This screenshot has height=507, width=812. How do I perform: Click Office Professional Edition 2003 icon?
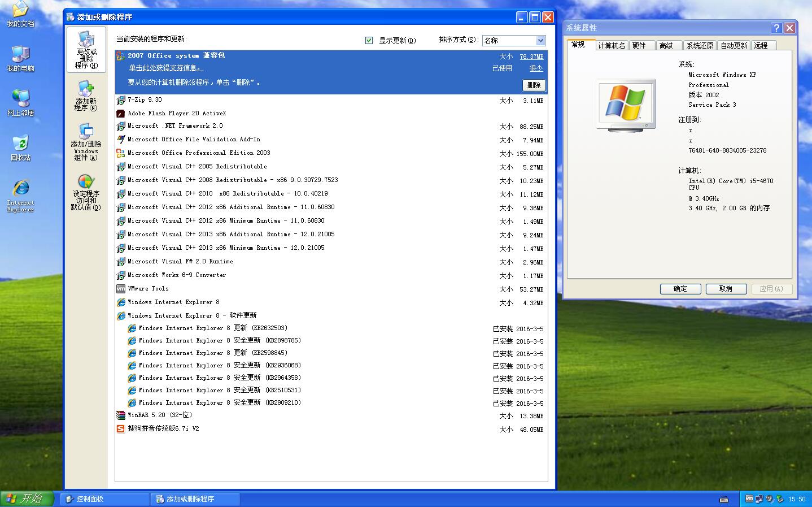121,153
